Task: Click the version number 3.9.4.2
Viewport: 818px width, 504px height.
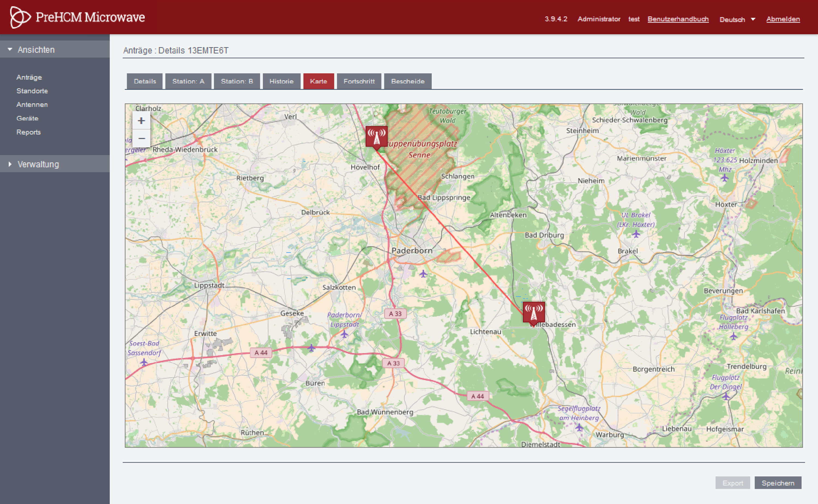Action: [556, 19]
